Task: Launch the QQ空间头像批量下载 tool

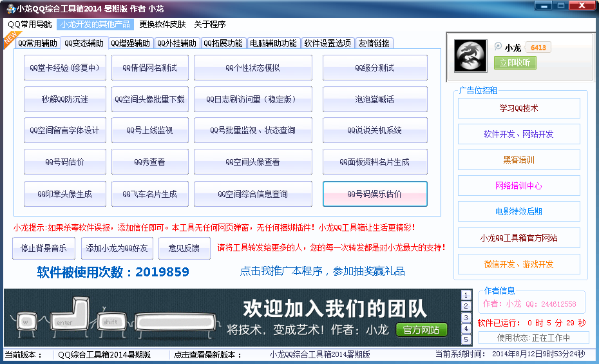Action: (x=149, y=99)
